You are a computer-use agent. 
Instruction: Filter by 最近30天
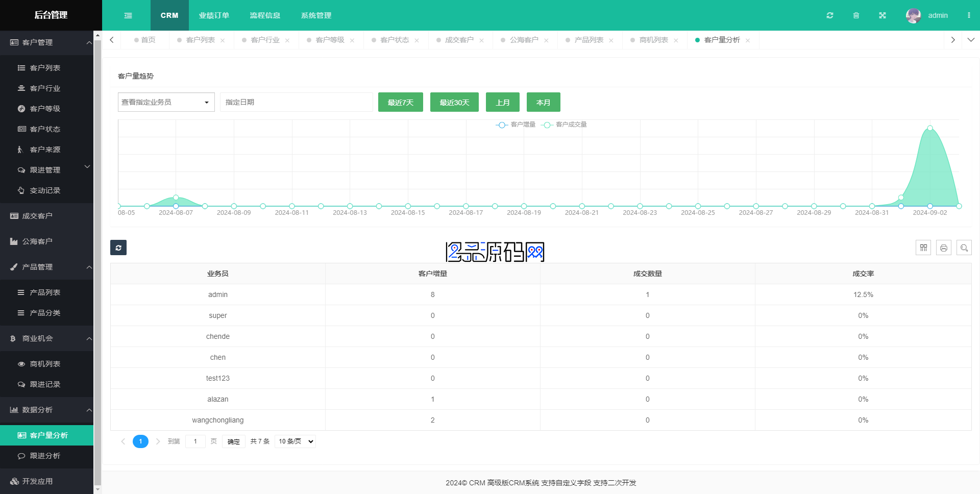tap(454, 102)
